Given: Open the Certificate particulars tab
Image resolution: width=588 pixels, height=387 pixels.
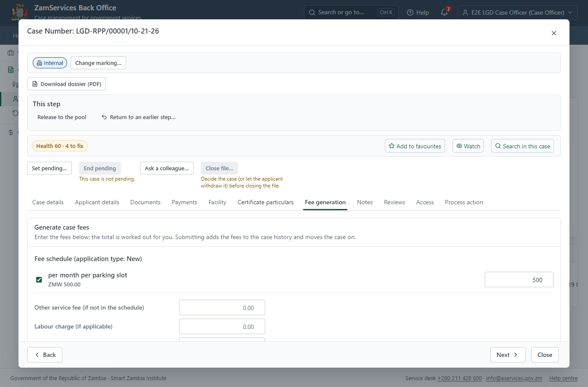Looking at the screenshot, I should click(x=266, y=202).
